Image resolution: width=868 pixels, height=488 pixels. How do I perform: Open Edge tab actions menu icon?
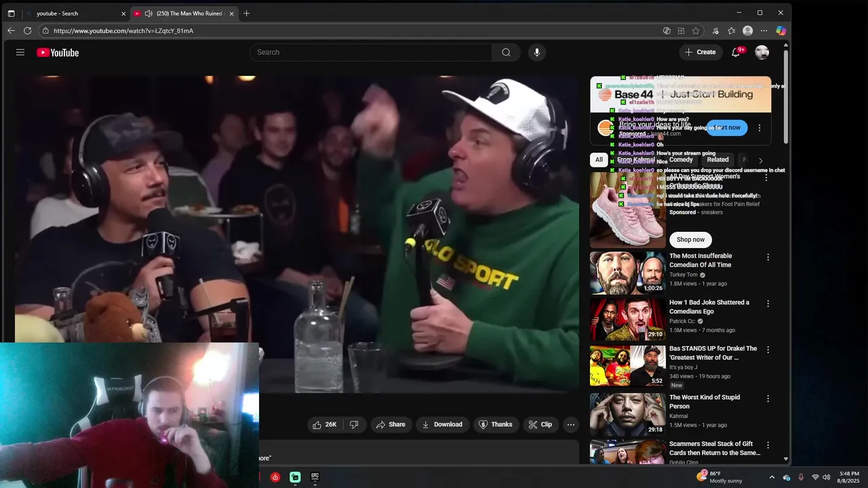[11, 13]
